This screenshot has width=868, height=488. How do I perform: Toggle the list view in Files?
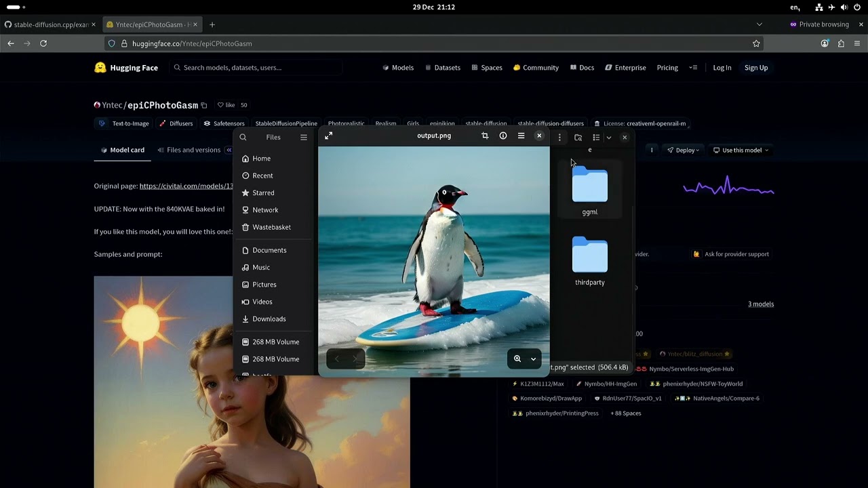[x=596, y=138]
